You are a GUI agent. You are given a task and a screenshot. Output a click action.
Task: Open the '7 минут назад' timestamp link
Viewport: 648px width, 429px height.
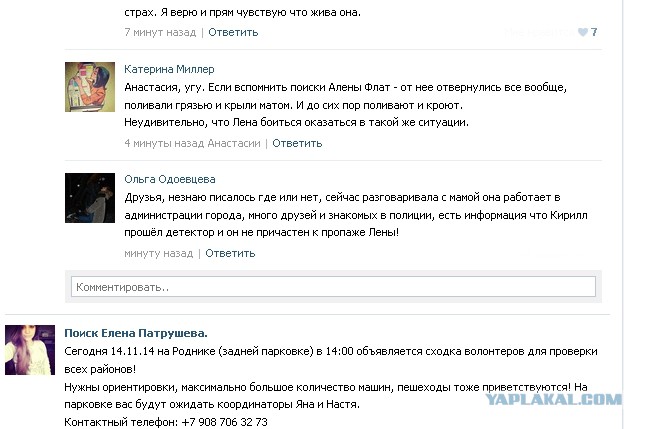(160, 32)
